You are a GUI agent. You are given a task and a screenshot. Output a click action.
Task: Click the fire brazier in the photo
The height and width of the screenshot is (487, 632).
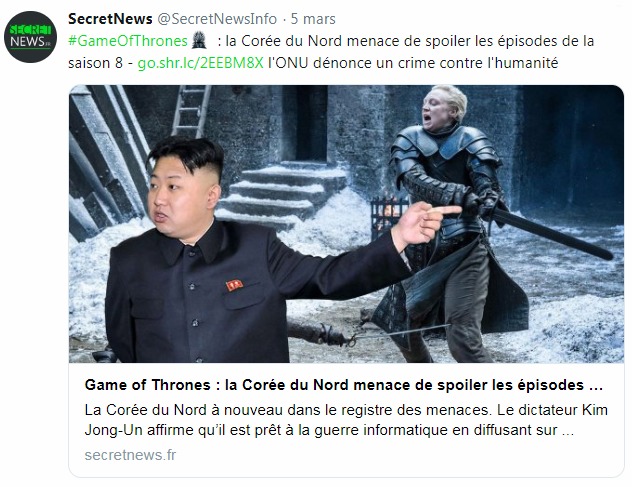(387, 214)
